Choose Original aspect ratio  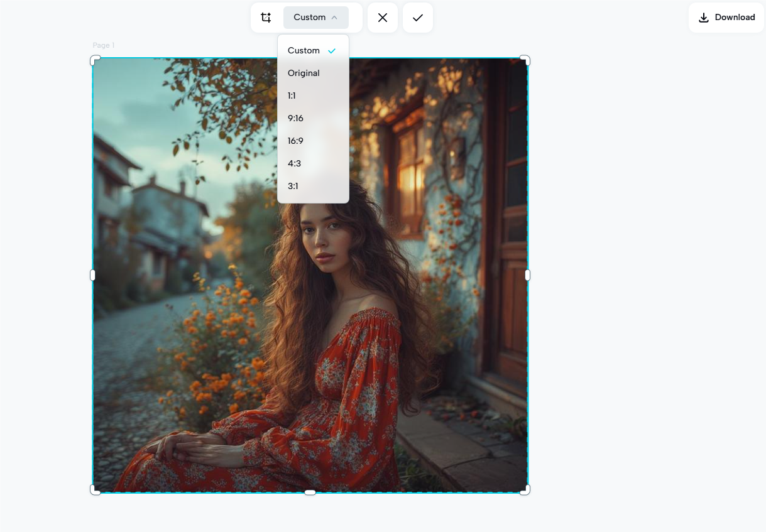tap(304, 73)
